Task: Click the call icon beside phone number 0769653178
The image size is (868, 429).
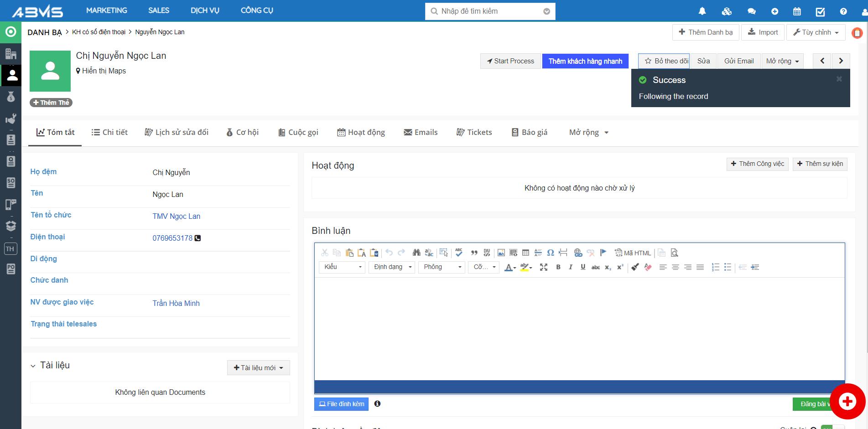Action: [198, 238]
